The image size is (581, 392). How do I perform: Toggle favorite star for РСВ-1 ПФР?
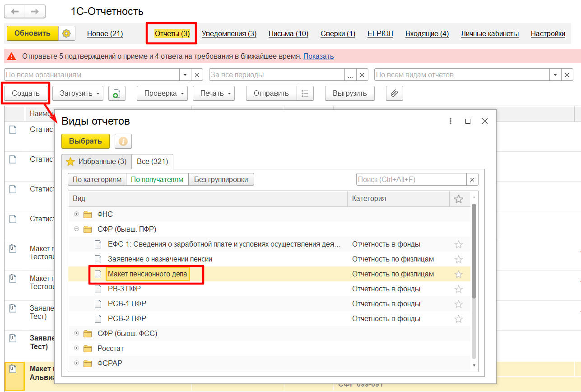[x=459, y=304]
